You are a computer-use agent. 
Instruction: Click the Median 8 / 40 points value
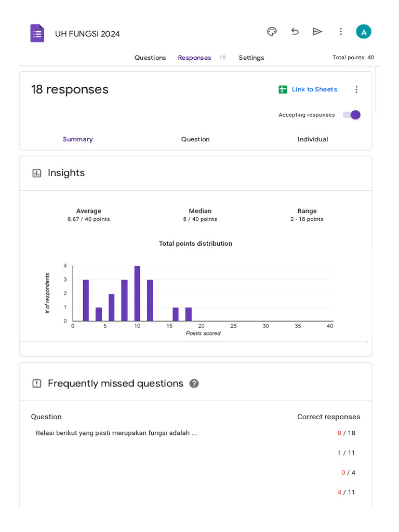(200, 219)
